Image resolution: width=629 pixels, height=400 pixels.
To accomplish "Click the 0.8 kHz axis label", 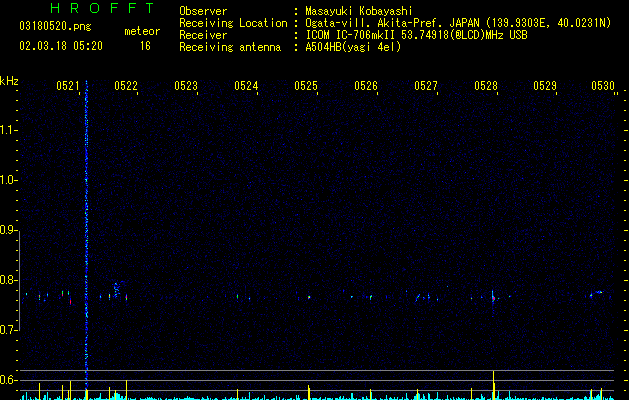I will [x=8, y=280].
